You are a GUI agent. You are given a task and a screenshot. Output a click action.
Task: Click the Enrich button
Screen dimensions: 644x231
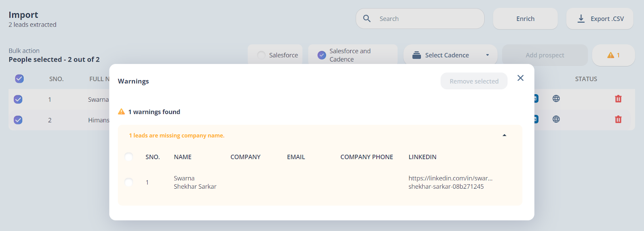[x=525, y=19]
